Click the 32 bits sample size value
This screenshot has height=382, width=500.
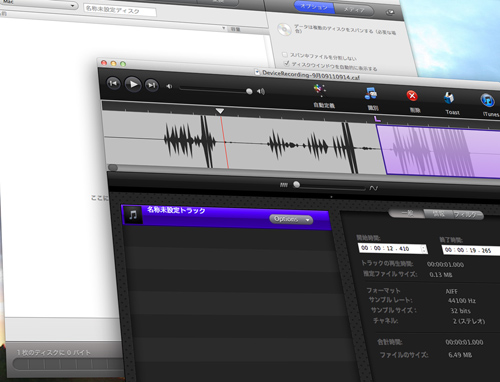pos(461,311)
